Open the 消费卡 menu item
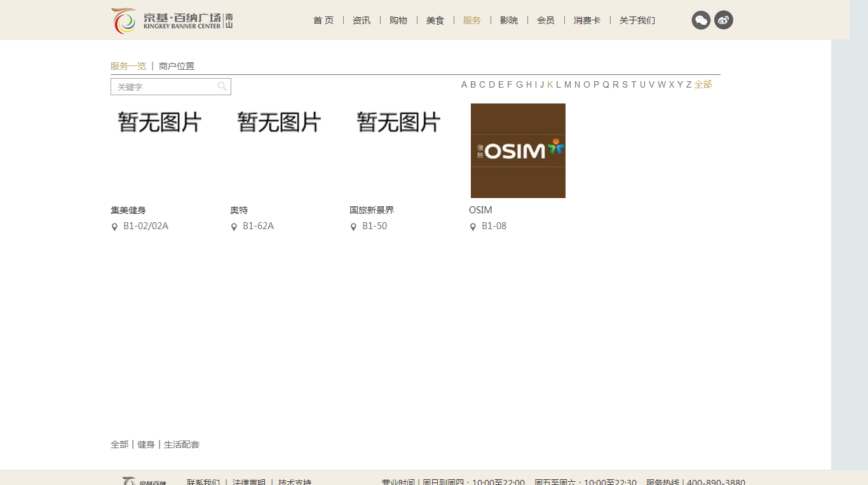Image resolution: width=868 pixels, height=485 pixels. (x=587, y=20)
